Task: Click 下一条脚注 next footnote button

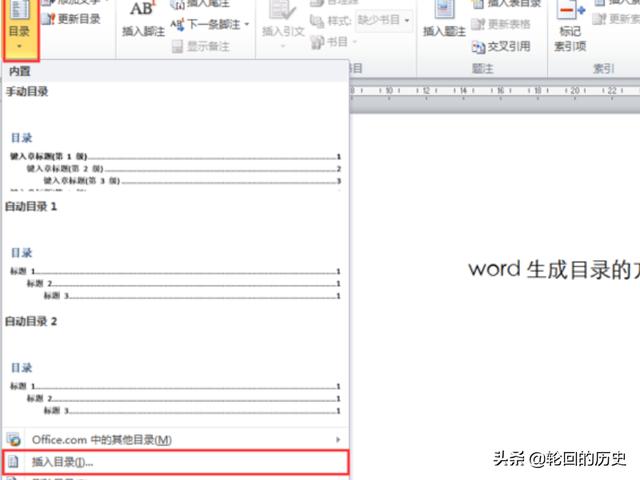Action: [x=205, y=24]
